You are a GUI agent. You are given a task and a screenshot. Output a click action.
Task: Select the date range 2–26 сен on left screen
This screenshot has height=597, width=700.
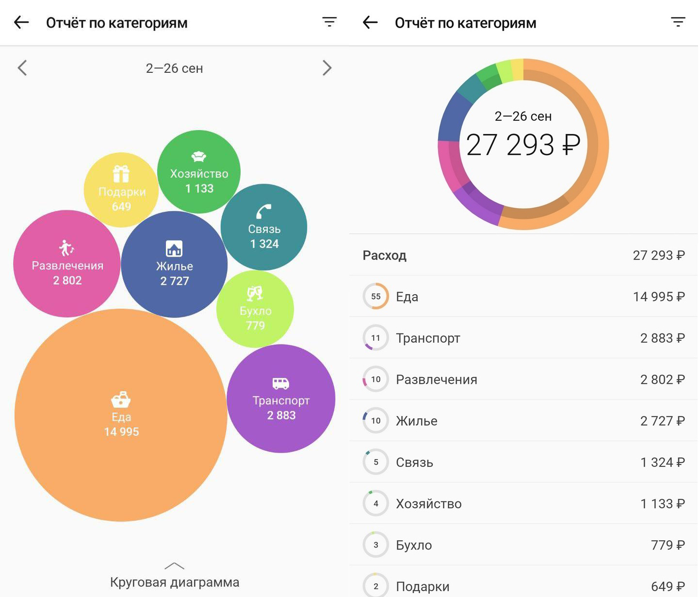tap(175, 68)
